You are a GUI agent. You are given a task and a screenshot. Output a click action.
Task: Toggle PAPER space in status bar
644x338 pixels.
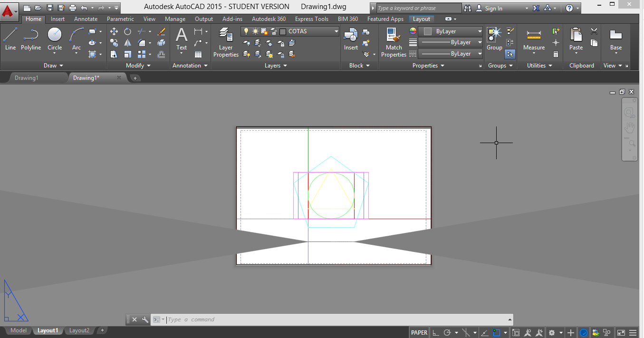pos(419,332)
